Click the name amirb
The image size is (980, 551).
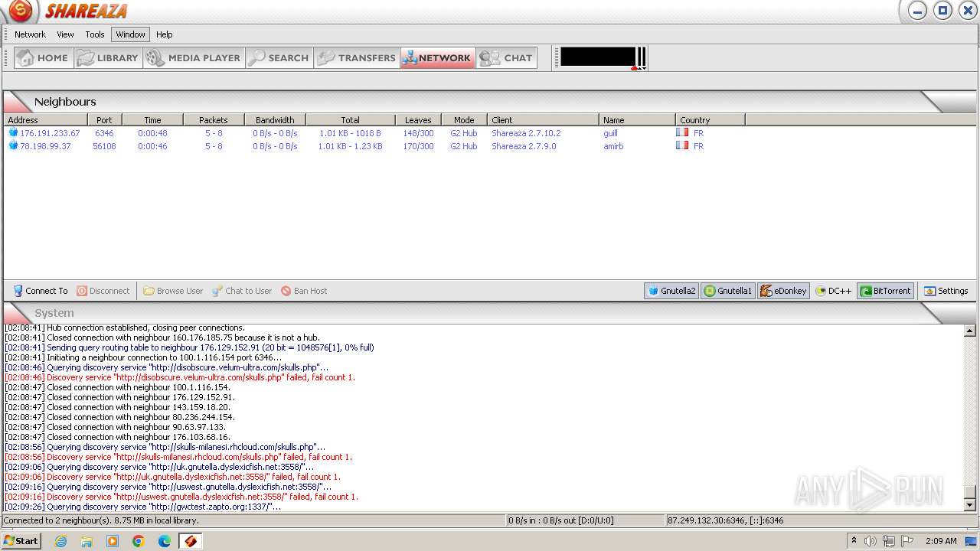[613, 146]
